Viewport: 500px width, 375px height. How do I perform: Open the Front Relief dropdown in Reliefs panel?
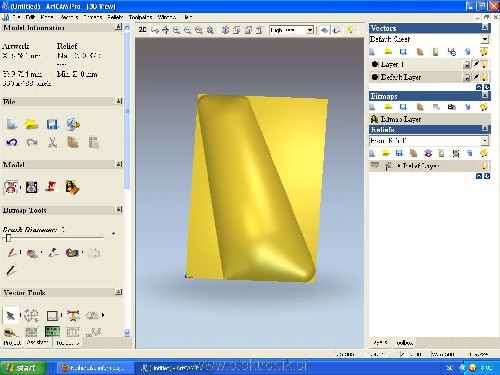(x=485, y=141)
